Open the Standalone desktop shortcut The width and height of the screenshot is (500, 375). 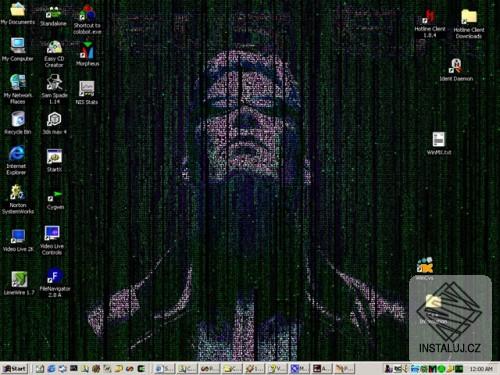[53, 17]
